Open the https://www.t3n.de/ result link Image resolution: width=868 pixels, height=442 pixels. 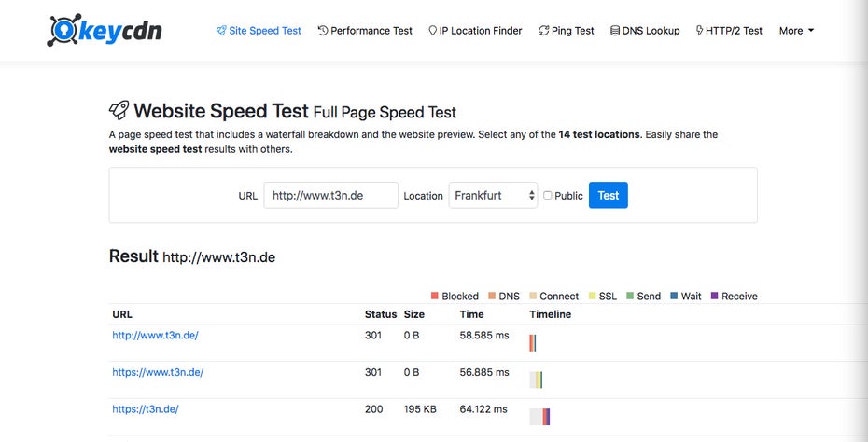coord(158,372)
